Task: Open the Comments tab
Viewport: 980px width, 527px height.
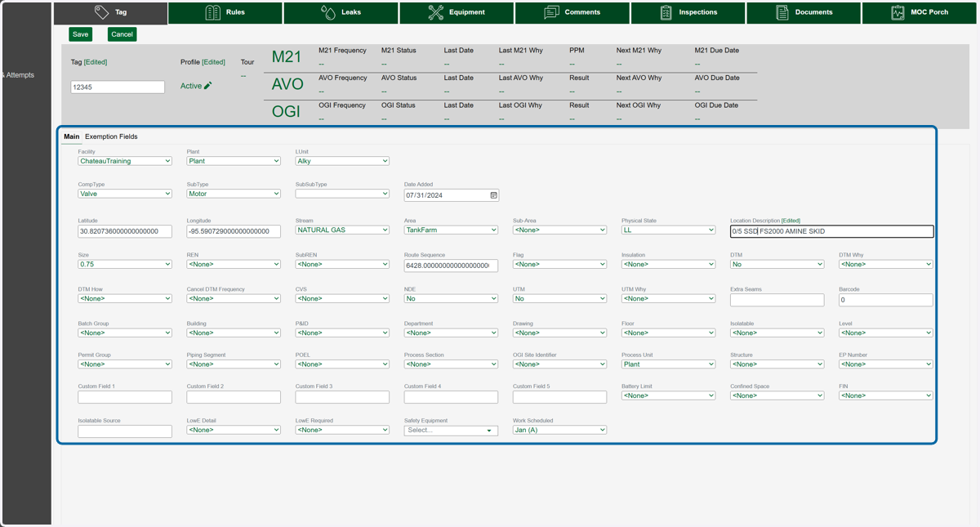Action: point(572,12)
